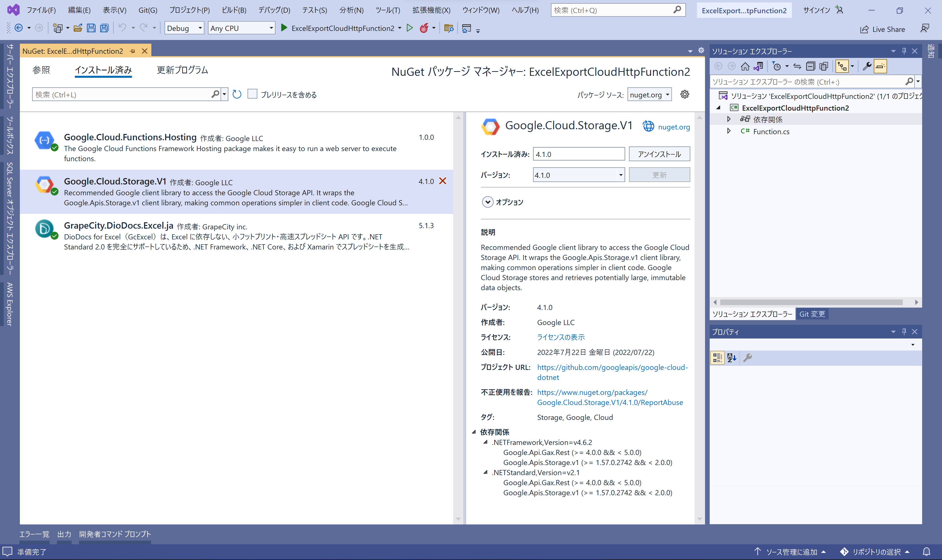942x560 pixels.
Task: Click Alphabetical sort icon in Properties
Action: [732, 358]
